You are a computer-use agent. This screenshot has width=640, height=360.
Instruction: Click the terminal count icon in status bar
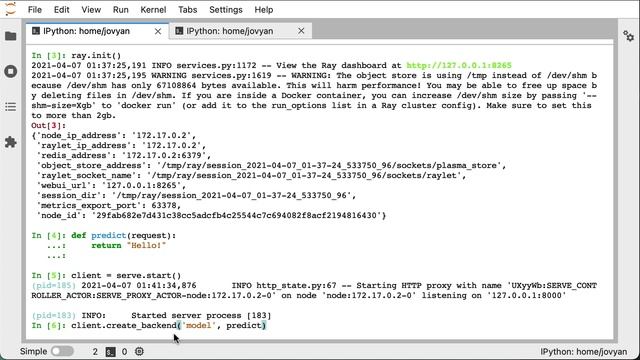pos(111,352)
